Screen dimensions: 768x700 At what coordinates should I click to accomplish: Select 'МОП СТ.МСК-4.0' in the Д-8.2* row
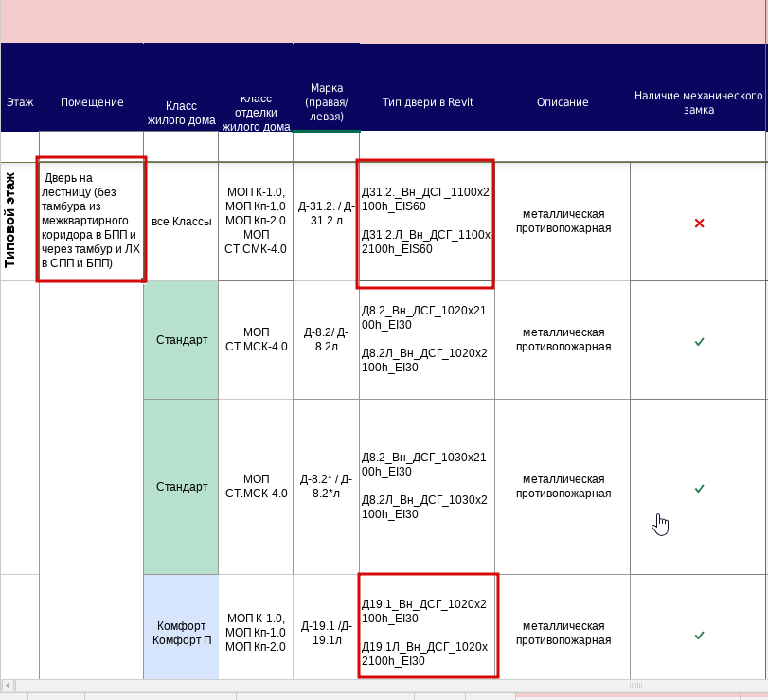tap(256, 487)
